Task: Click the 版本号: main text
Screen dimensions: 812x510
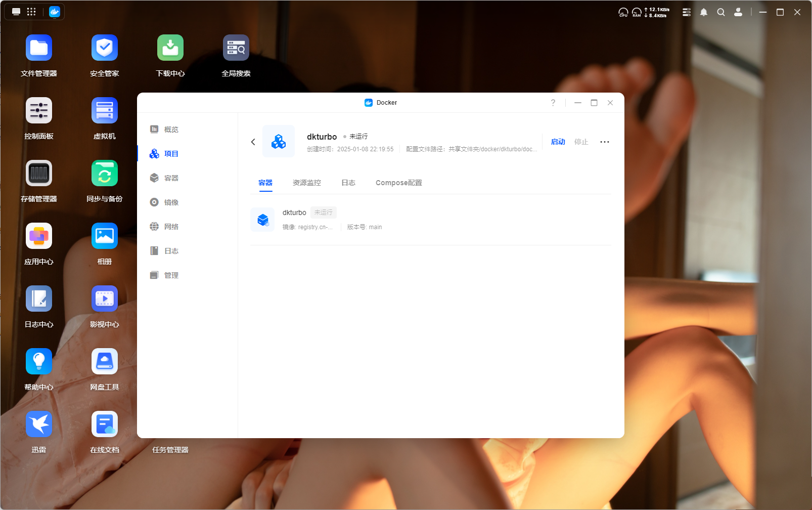Action: coord(365,227)
